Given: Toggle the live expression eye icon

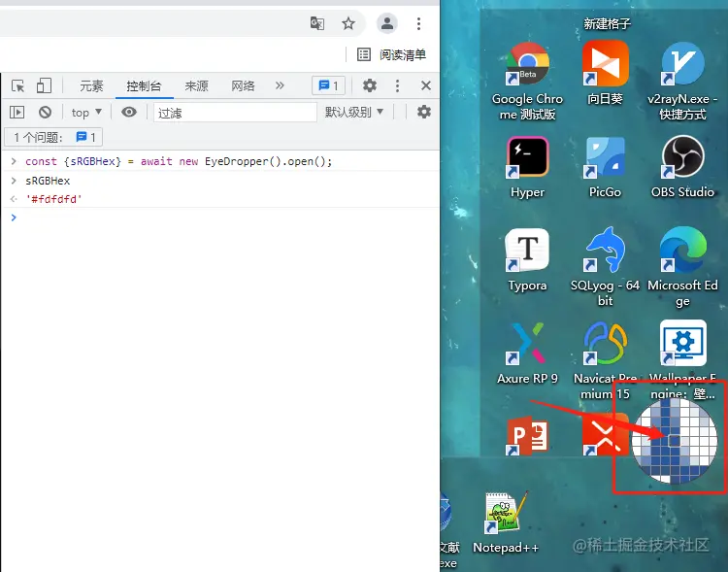Looking at the screenshot, I should click(x=128, y=112).
